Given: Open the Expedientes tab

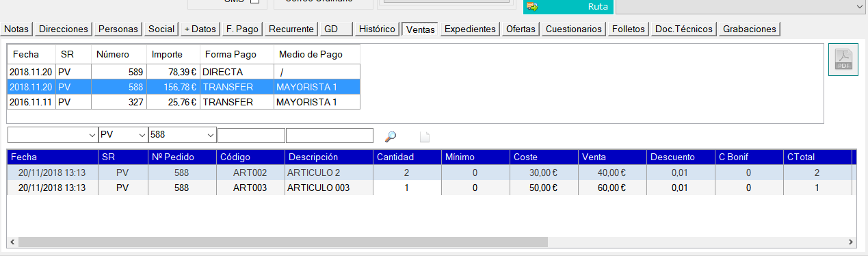Looking at the screenshot, I should [x=469, y=29].
